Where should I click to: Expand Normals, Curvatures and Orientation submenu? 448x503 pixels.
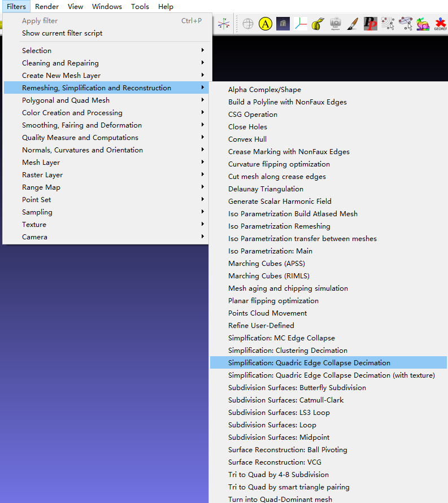[x=106, y=150]
